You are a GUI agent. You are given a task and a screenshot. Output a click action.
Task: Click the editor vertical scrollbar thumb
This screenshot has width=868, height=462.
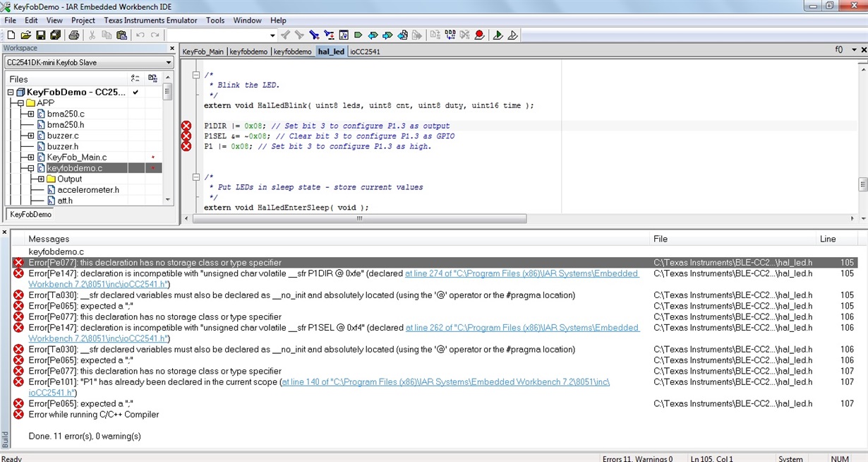[x=862, y=184]
